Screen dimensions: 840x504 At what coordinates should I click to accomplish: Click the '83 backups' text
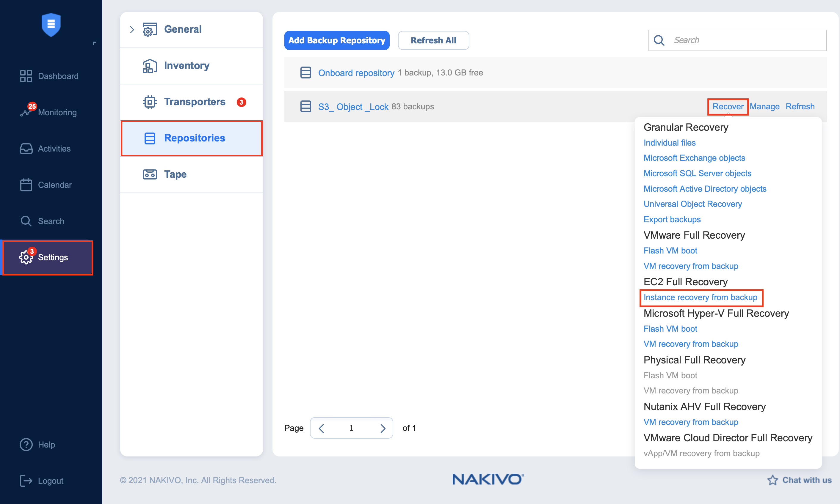point(413,106)
